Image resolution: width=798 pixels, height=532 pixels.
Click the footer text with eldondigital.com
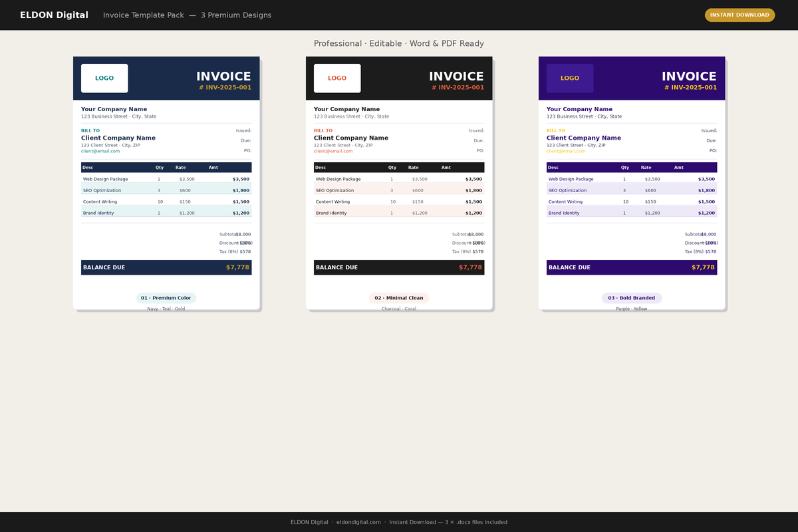point(399,522)
